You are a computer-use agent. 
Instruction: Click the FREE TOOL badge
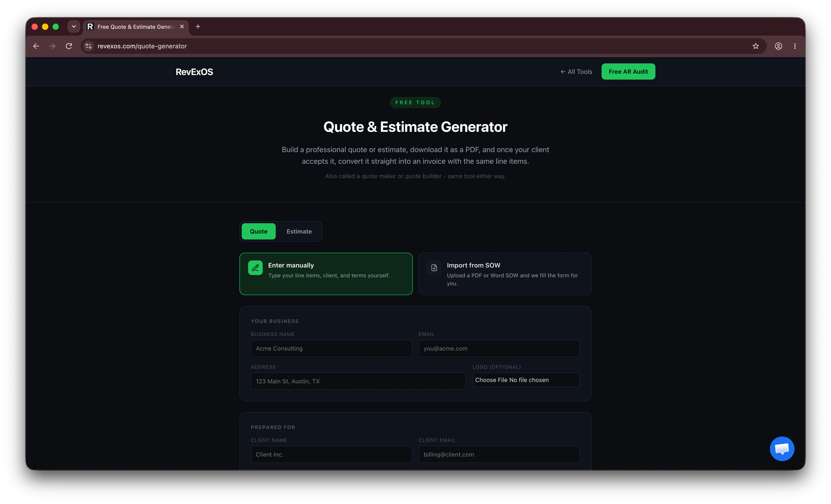point(415,103)
